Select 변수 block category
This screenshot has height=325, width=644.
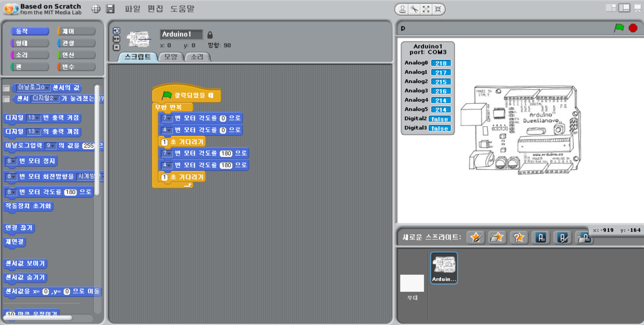point(76,67)
